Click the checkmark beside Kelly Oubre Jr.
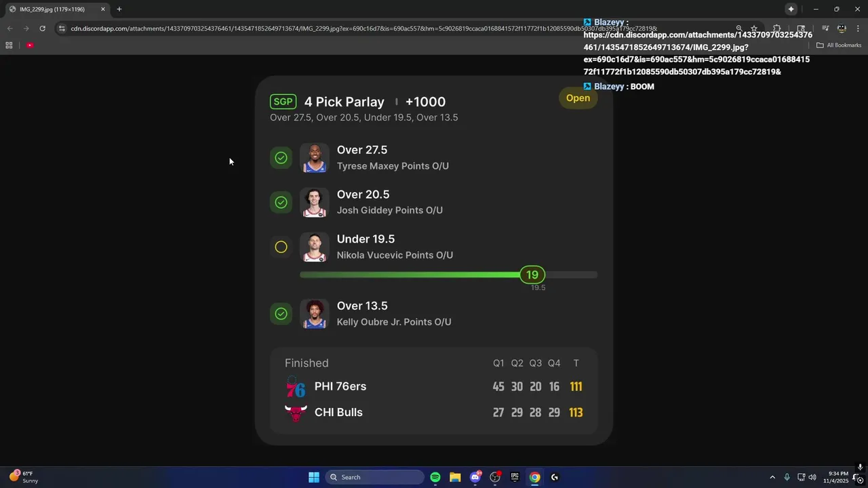 pos(281,314)
